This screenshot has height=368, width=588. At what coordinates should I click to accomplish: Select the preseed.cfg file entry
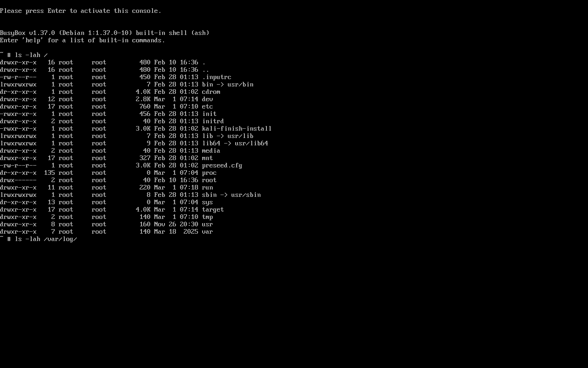[222, 166]
